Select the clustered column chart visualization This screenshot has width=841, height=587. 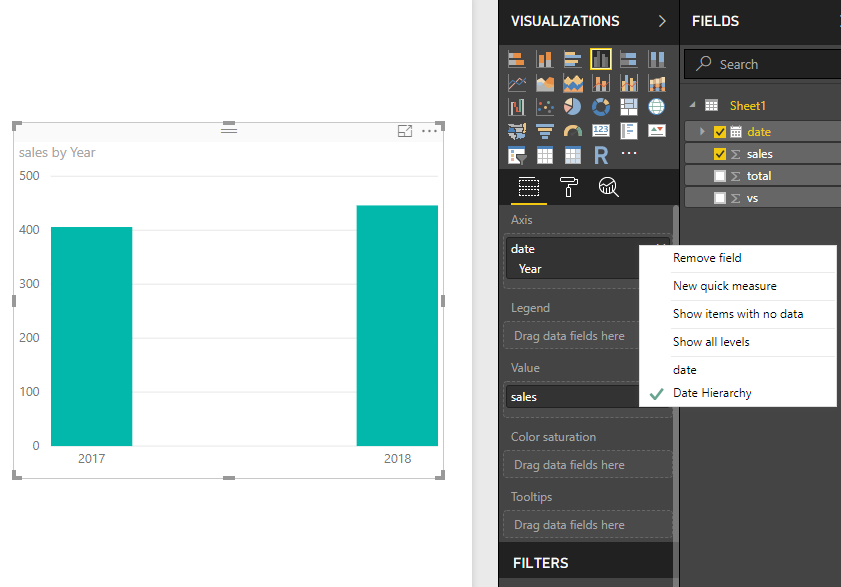pos(601,59)
